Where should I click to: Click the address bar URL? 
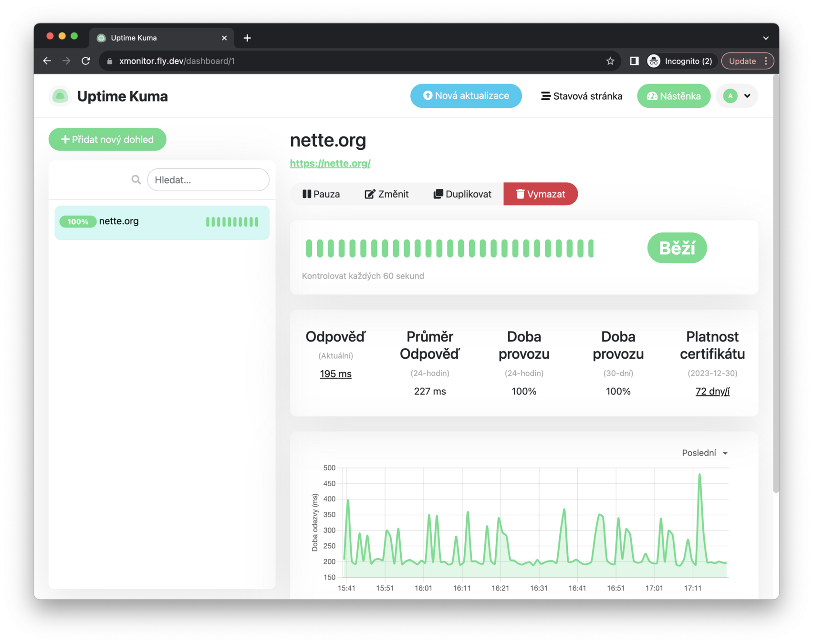[177, 61]
